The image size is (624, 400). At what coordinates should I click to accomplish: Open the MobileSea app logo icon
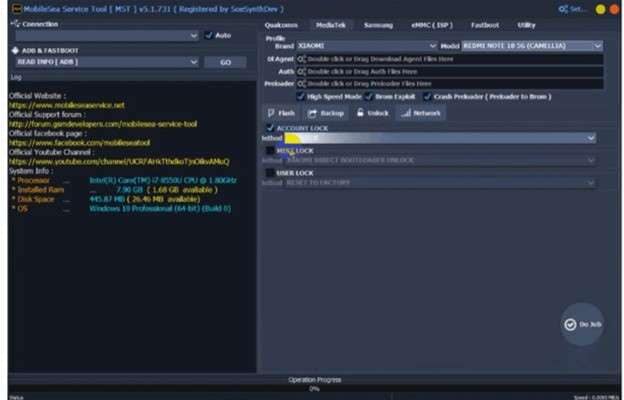(16, 8)
